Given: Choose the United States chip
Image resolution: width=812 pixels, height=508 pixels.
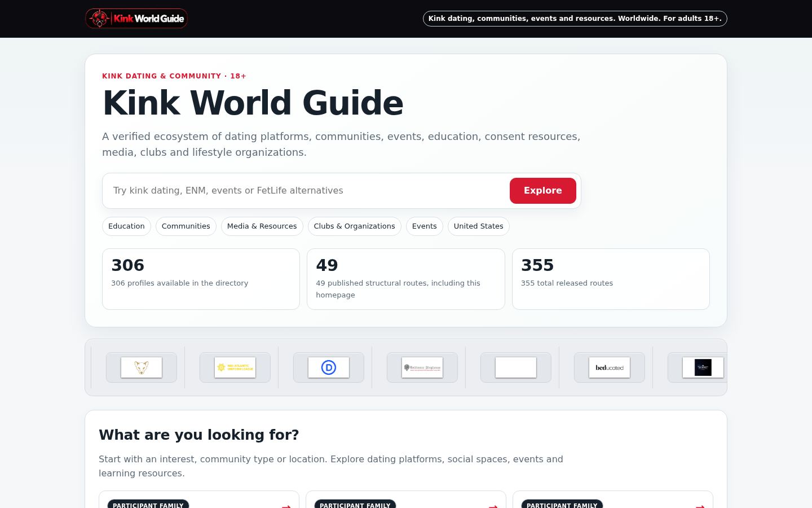Looking at the screenshot, I should click(479, 226).
